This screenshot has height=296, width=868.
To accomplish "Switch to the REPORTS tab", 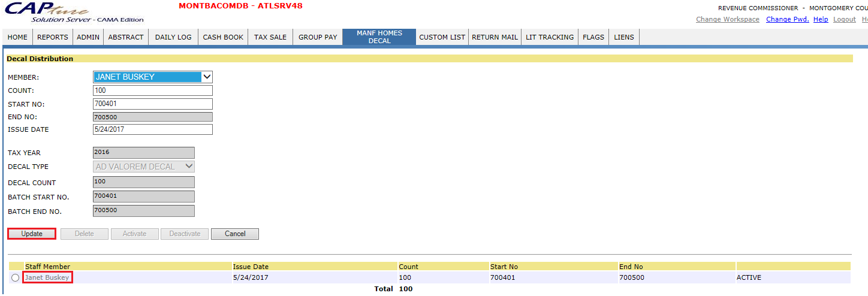I will (x=52, y=37).
